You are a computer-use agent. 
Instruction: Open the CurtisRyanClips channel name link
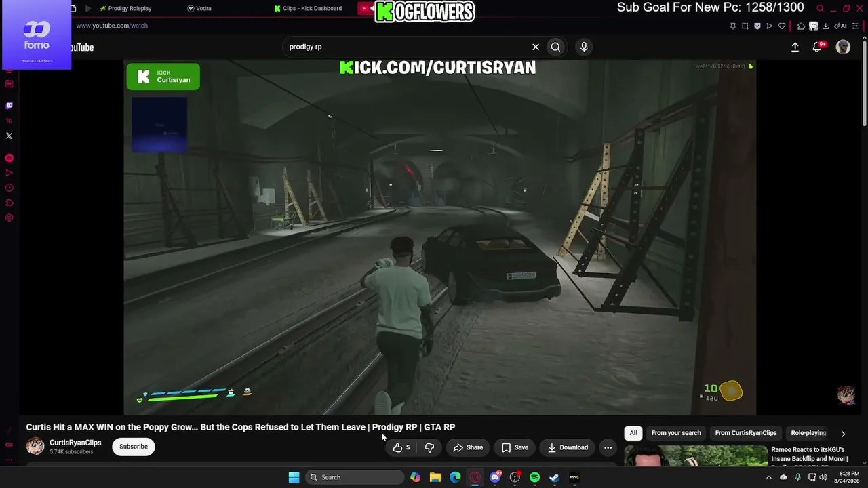point(75,443)
